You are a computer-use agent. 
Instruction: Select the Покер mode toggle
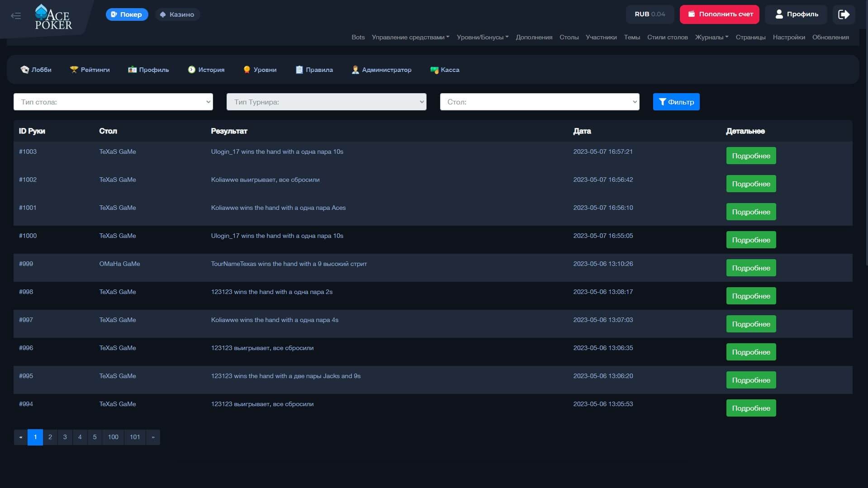click(127, 14)
